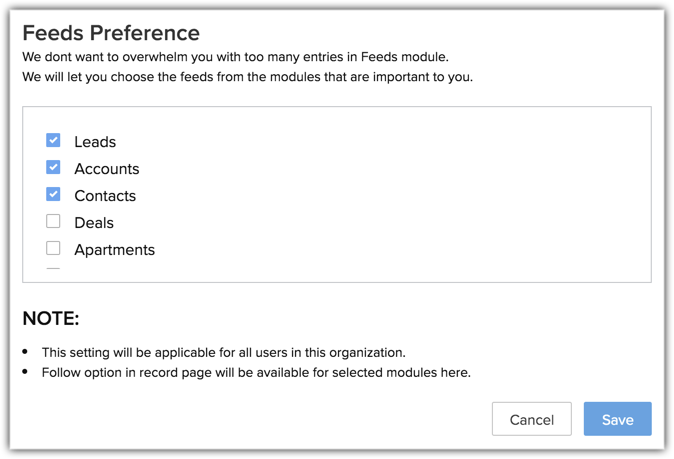Image resolution: width=674 pixels, height=459 pixels.
Task: Click the 'overwhelm you' description line
Action: pyautogui.click(x=235, y=57)
